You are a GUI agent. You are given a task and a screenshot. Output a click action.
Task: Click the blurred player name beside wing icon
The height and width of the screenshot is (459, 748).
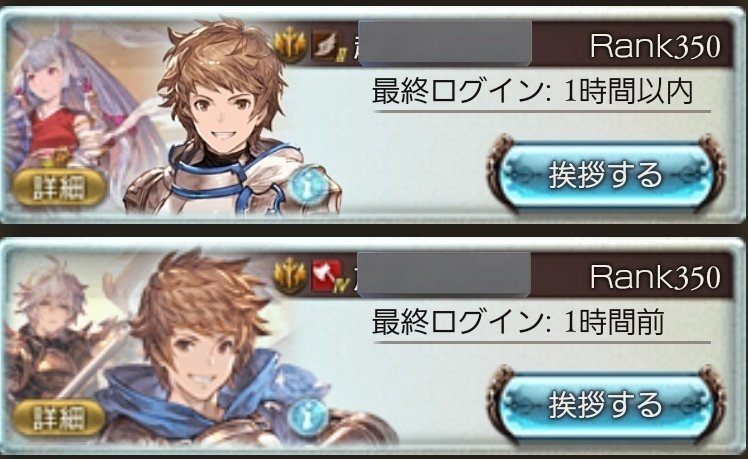(444, 43)
